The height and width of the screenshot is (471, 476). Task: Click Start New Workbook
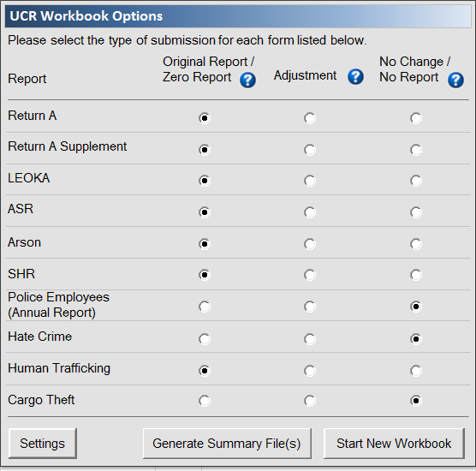(394, 444)
